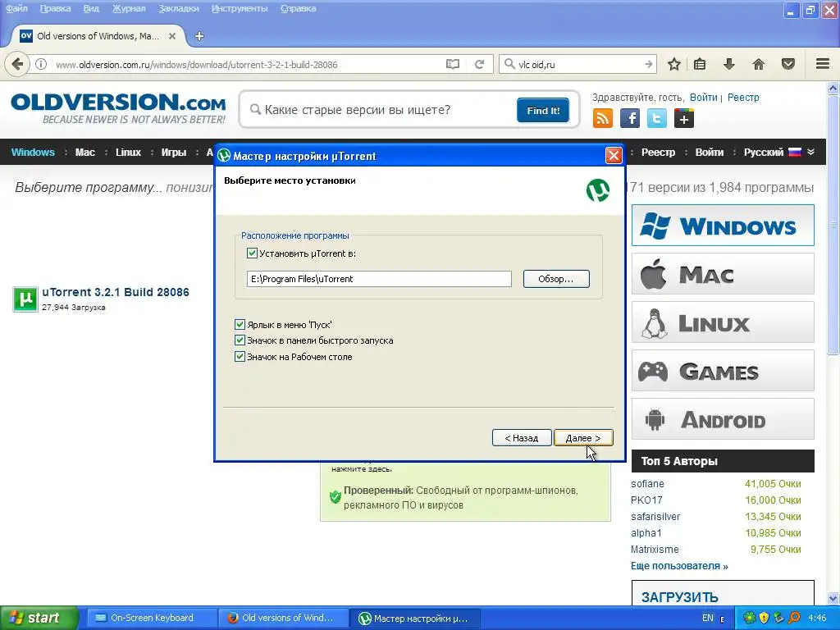Open the Google Plus icon

click(684, 118)
